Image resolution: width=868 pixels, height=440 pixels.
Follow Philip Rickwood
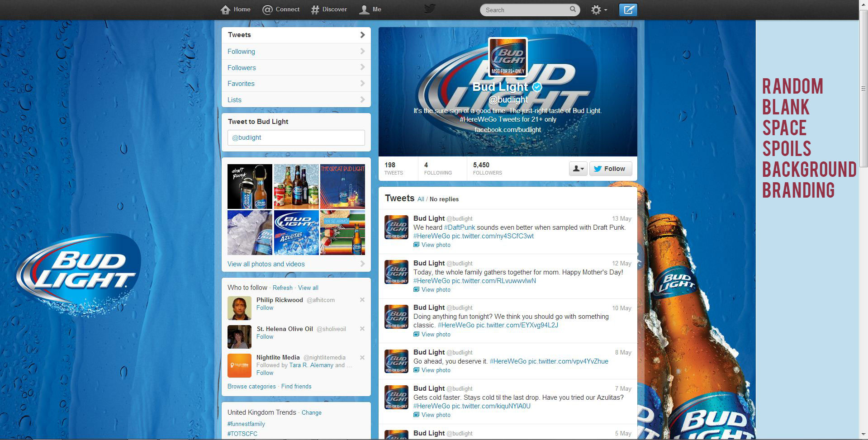265,308
